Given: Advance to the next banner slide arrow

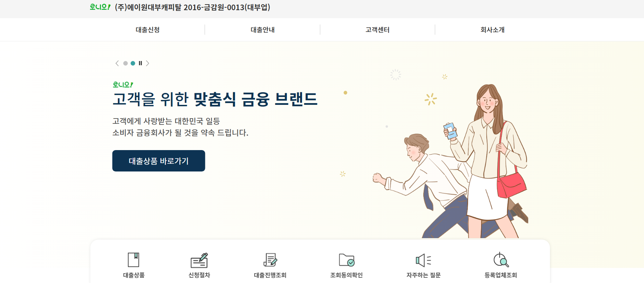Looking at the screenshot, I should click(x=148, y=63).
